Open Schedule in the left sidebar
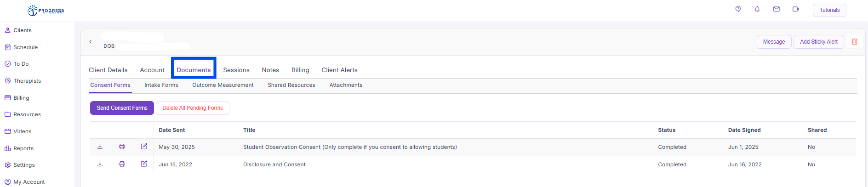 [25, 47]
